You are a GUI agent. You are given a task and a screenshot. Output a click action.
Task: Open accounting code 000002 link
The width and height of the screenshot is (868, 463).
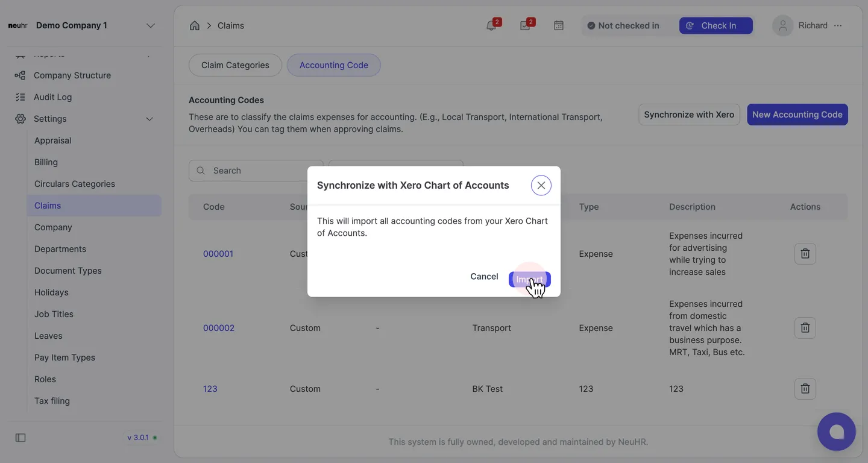click(219, 328)
